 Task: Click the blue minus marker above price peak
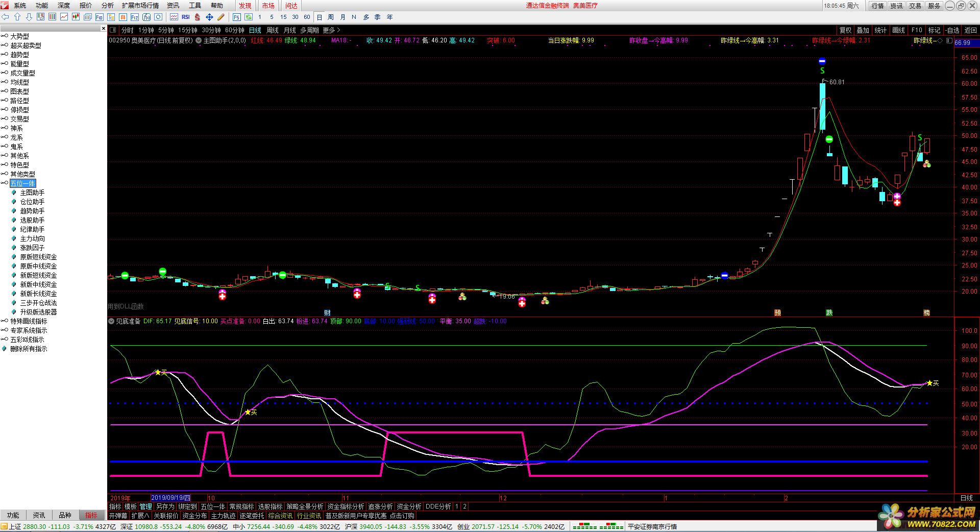point(822,61)
